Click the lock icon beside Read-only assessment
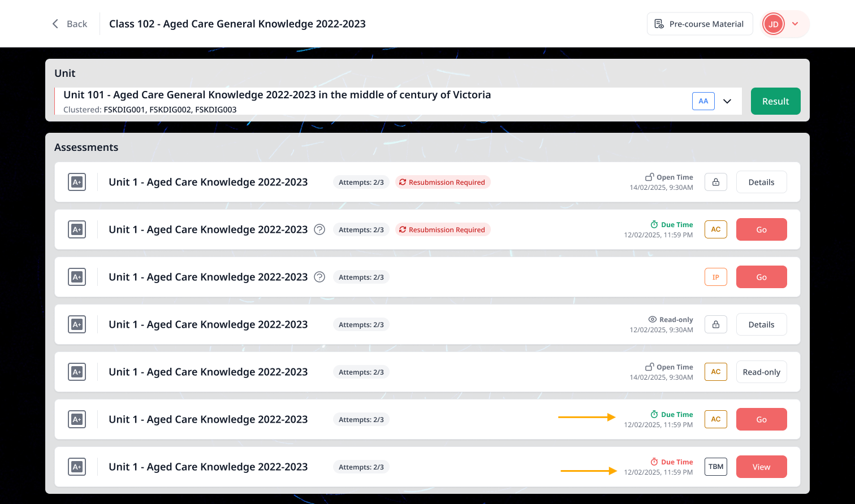The height and width of the screenshot is (504, 855). pos(716,324)
